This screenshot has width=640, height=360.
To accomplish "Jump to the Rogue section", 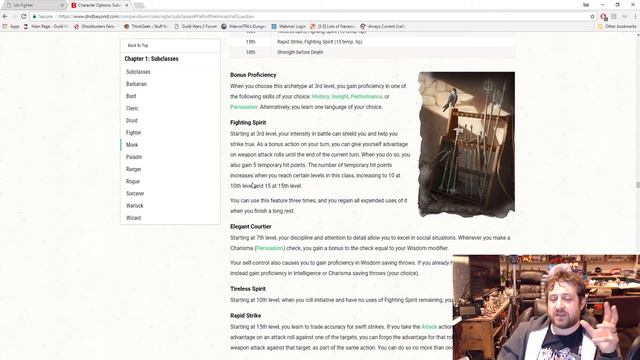I will click(133, 182).
